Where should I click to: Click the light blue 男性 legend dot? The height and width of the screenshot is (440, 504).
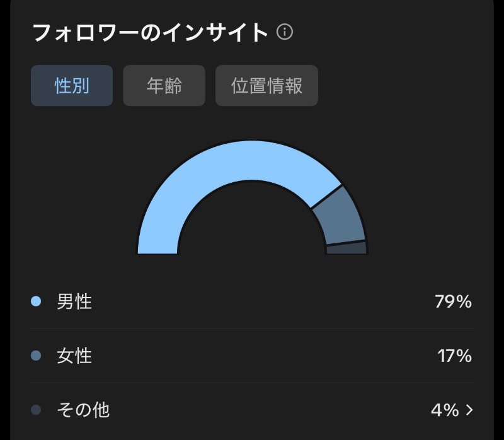pos(36,301)
